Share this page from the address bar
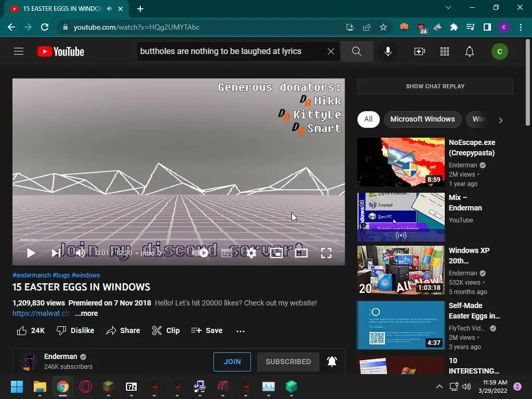 367,27
